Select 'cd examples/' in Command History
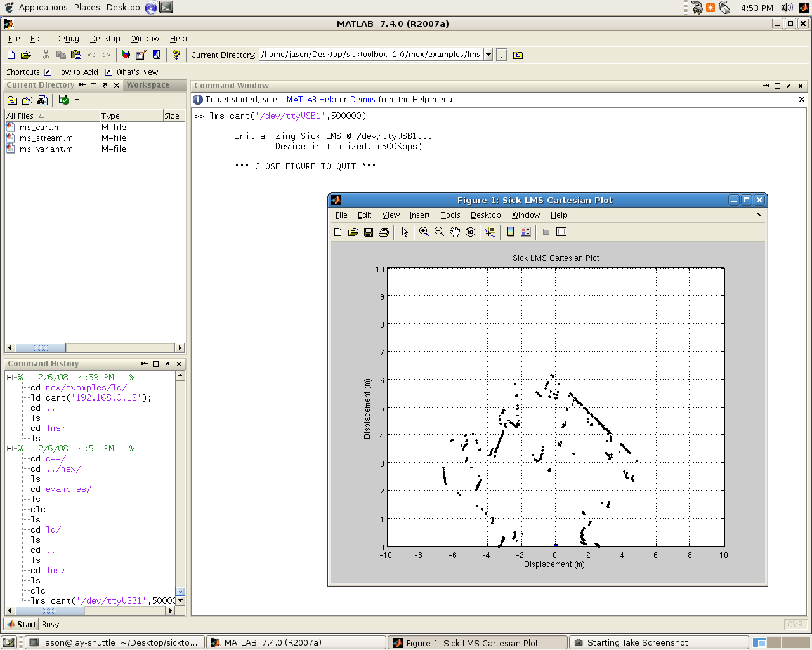Viewport: 812px width, 650px height. pos(61,489)
